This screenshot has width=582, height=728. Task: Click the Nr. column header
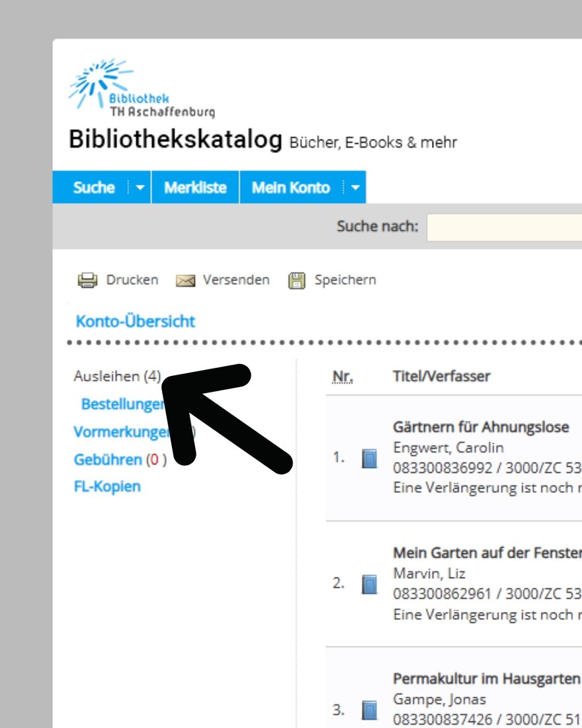tap(343, 377)
